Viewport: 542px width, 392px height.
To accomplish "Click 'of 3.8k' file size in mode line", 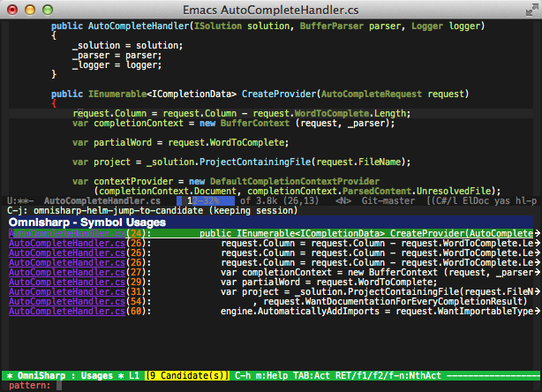I will tap(259, 200).
